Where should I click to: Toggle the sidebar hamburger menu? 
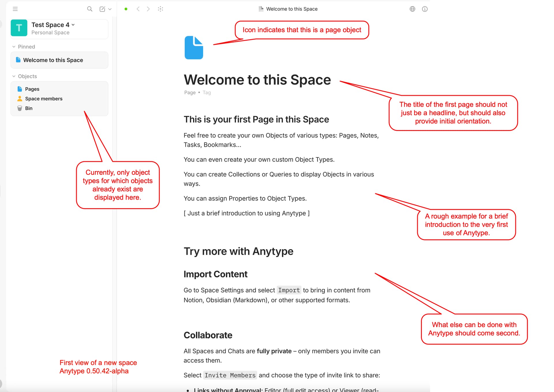[15, 9]
